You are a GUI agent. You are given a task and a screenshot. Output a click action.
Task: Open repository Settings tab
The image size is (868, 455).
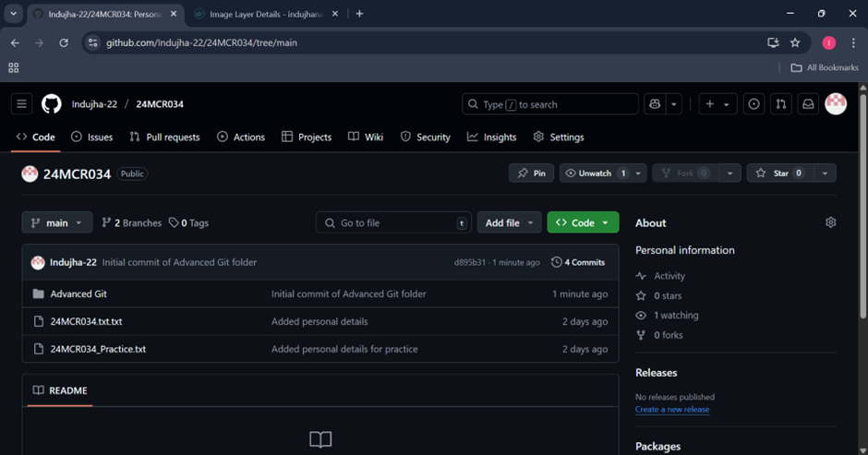(x=559, y=138)
